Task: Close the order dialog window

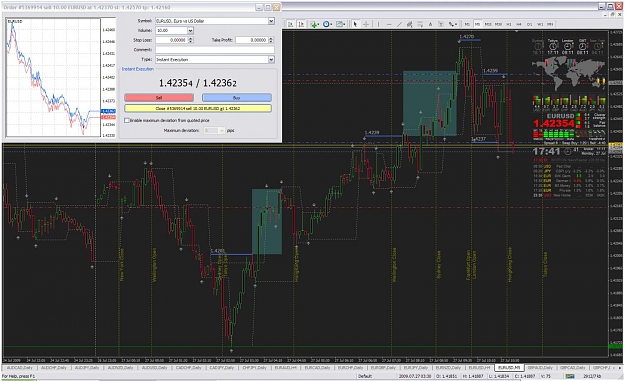Action: [276, 7]
